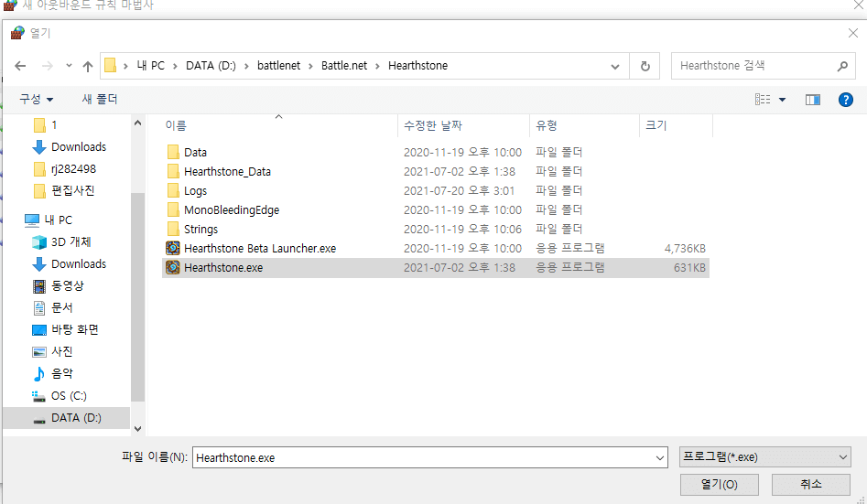Screen dimensions: 867x504
Task: Sort files by 크기 column
Action: pos(677,125)
